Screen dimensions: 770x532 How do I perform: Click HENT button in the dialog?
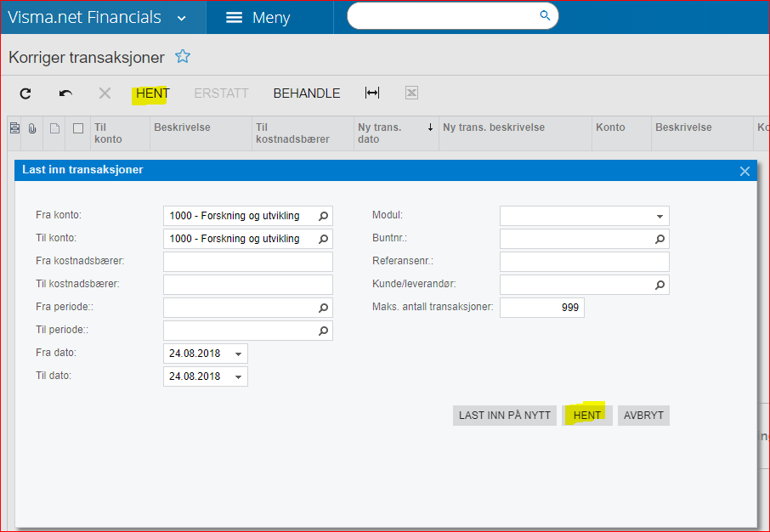coord(586,415)
